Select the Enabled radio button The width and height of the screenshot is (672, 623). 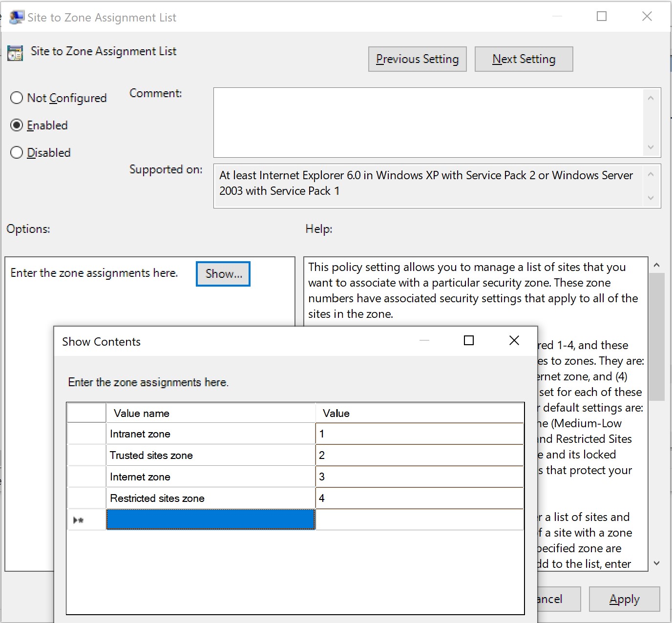[17, 125]
